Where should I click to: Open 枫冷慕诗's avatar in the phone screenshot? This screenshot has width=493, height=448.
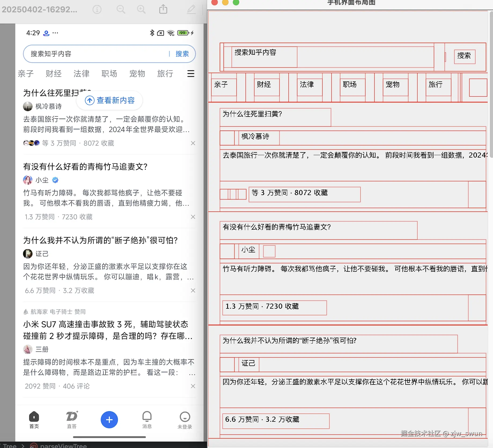click(x=28, y=106)
